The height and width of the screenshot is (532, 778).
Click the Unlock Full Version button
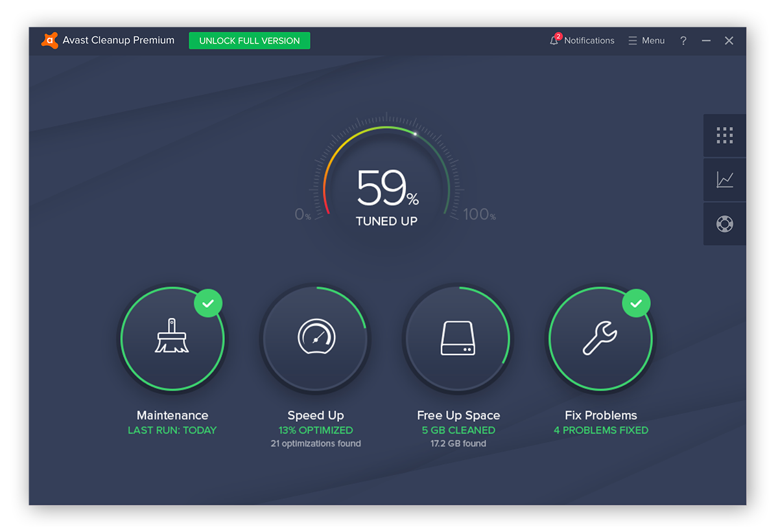pos(250,40)
